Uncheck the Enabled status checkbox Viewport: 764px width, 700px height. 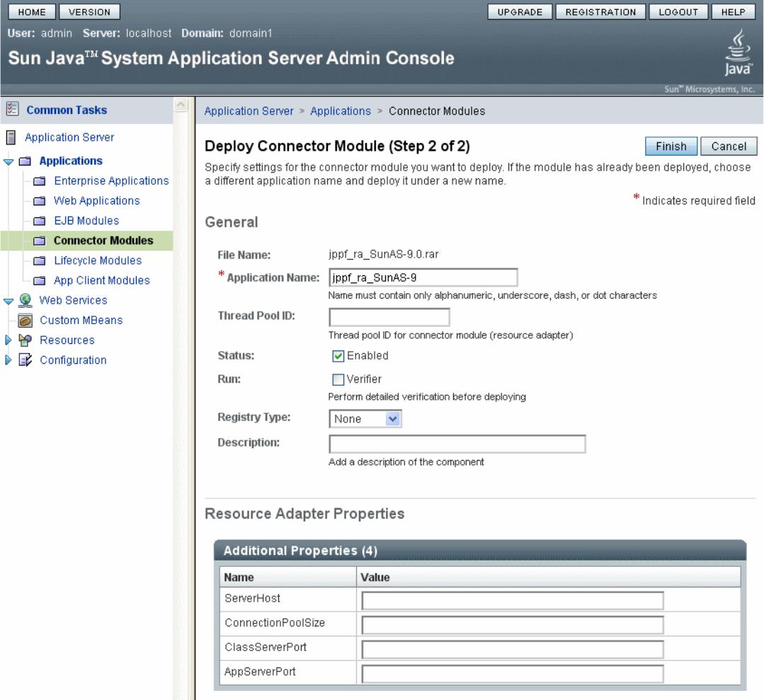coord(338,356)
